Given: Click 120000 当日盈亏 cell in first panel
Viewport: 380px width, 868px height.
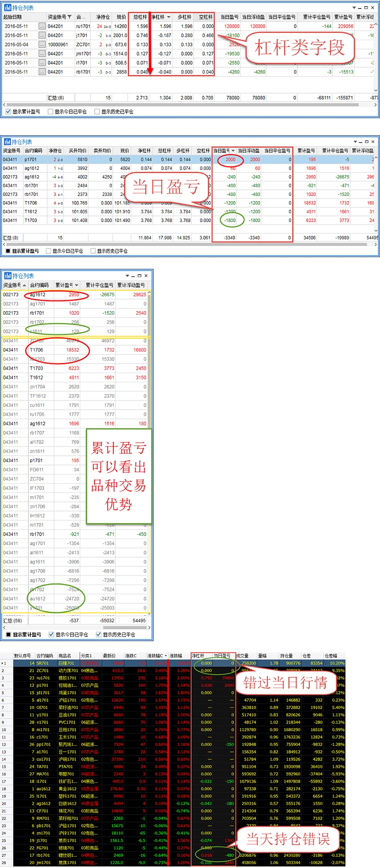Looking at the screenshot, I should coord(228,26).
